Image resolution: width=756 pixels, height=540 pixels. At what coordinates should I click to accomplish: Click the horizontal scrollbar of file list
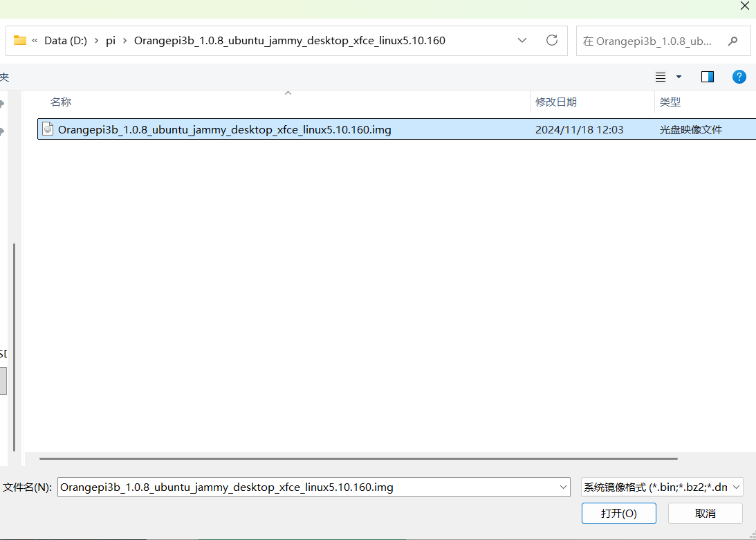358,458
